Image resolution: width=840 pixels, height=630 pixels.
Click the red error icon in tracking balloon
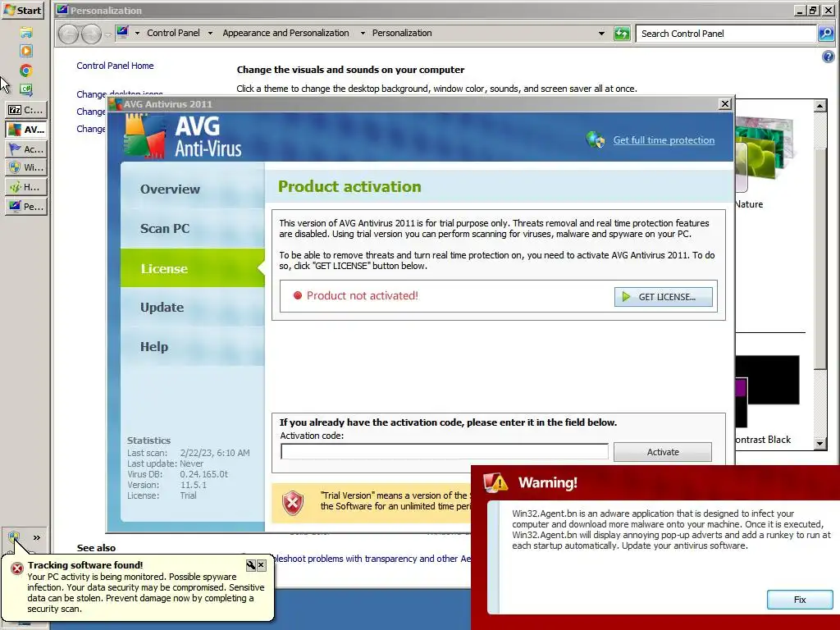click(x=17, y=568)
